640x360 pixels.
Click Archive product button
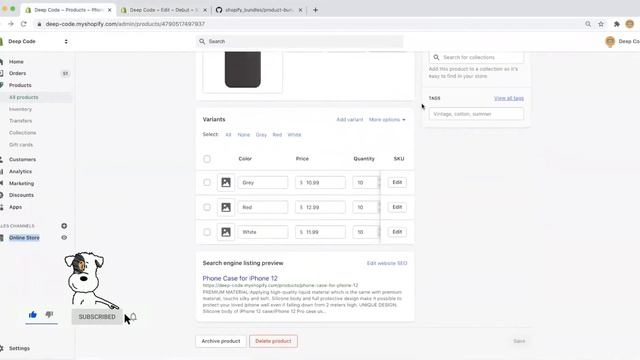[221, 341]
